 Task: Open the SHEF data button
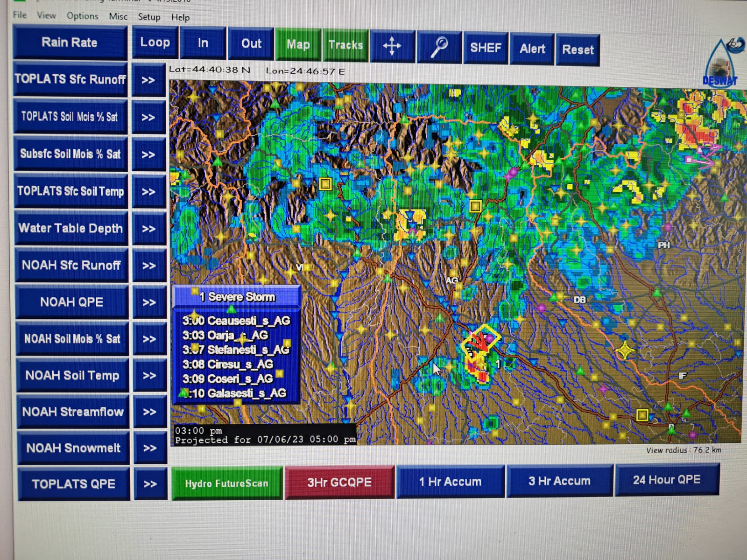(x=486, y=48)
